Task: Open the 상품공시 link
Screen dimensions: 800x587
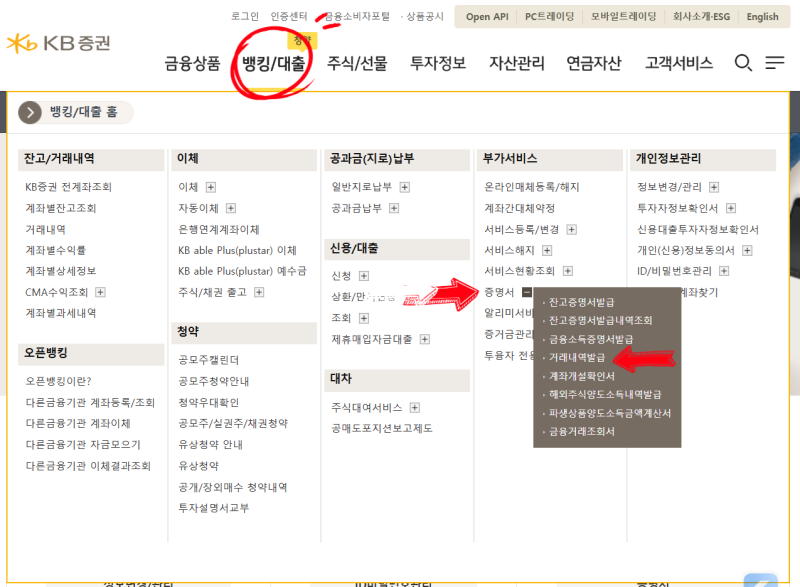Action: tap(424, 16)
